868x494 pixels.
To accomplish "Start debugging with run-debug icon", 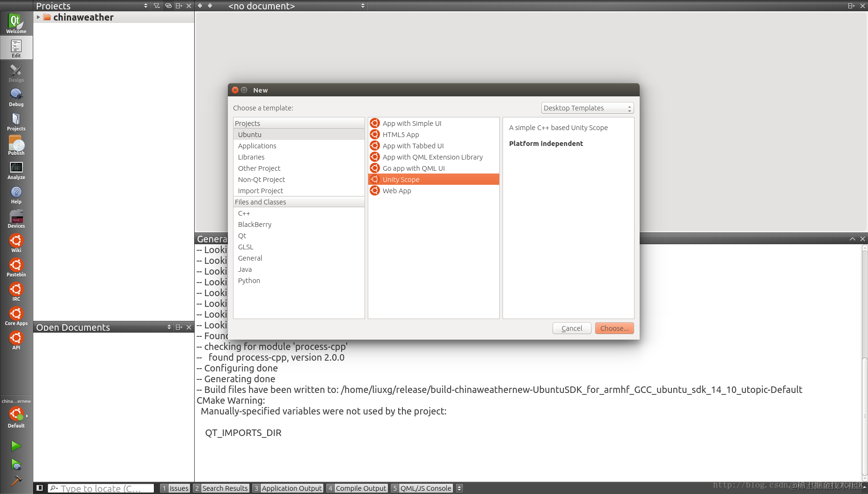I will [16, 464].
